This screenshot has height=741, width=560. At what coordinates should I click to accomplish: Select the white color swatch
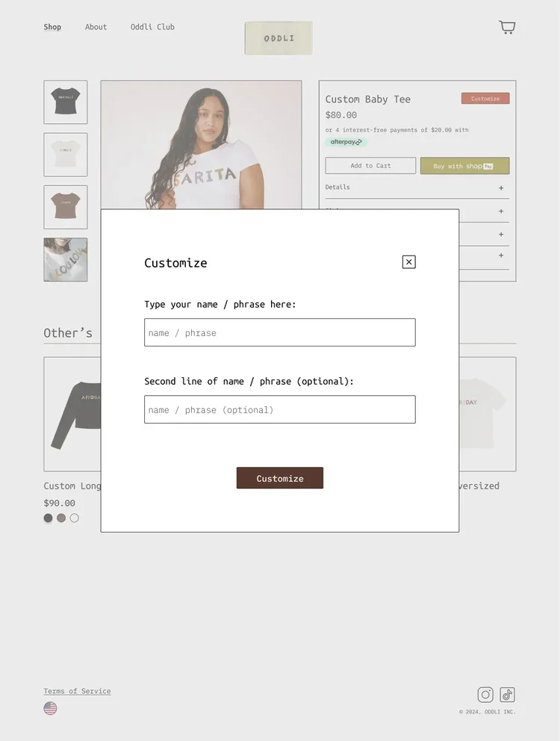(74, 518)
